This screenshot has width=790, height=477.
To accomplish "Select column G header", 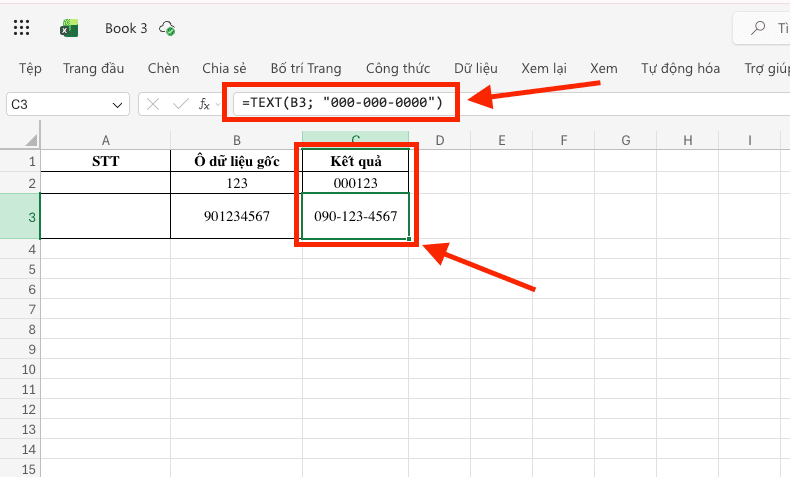I will [625, 140].
